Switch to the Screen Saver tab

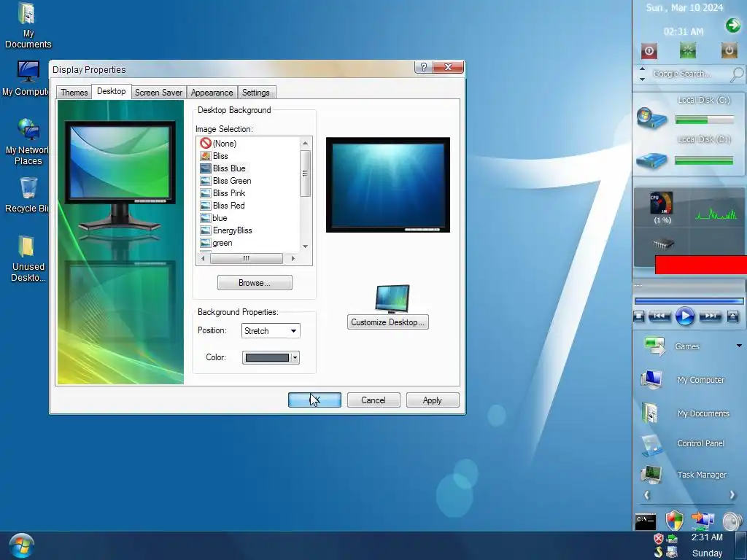(158, 93)
